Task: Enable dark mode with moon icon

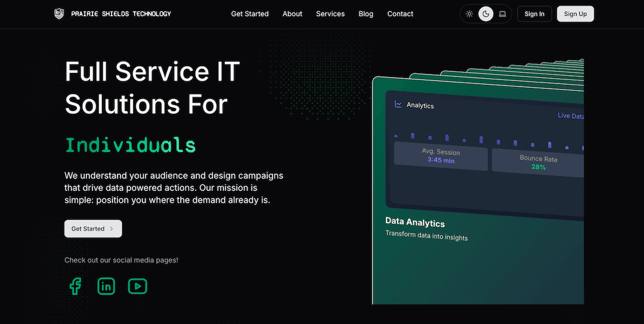Action: pyautogui.click(x=486, y=14)
